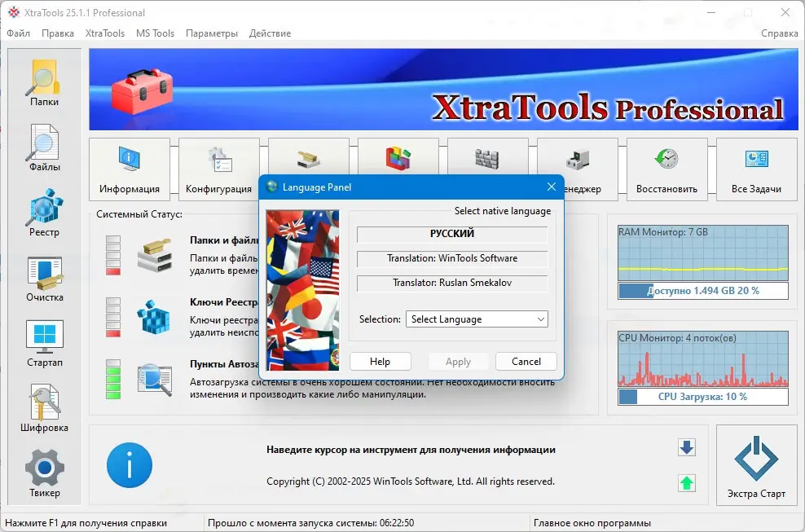
Task: Open the Шифровка tool in sidebar
Action: point(44,408)
